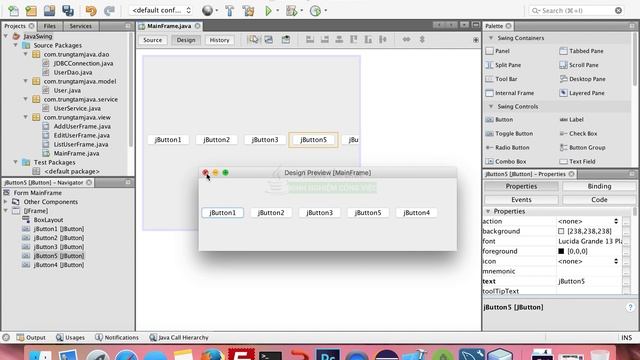Collapse the JavaSwing project node
Viewport: 640px width, 360px height.
[x=6, y=36]
